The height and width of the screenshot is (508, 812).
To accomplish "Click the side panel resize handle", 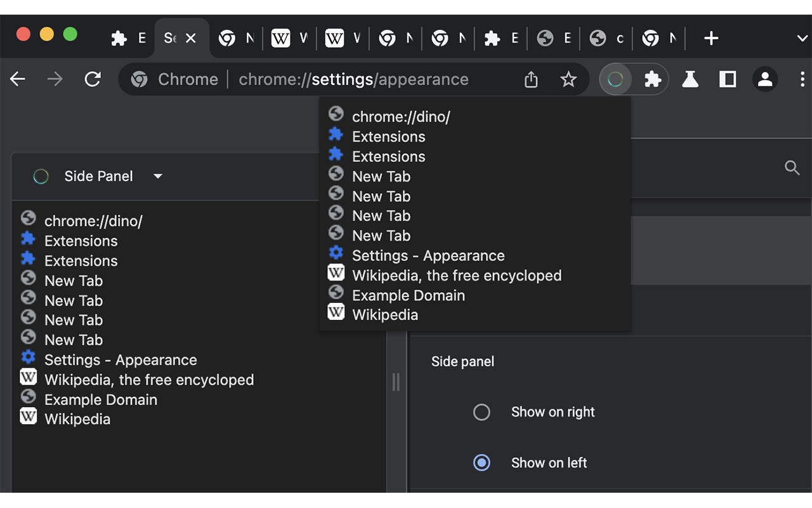I will pyautogui.click(x=396, y=382).
